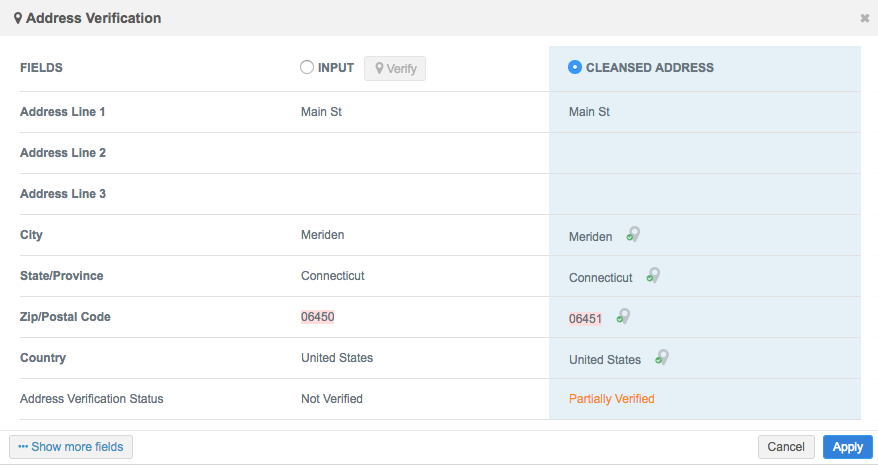Close the Address Verification dialog
878x465 pixels.
point(864,18)
